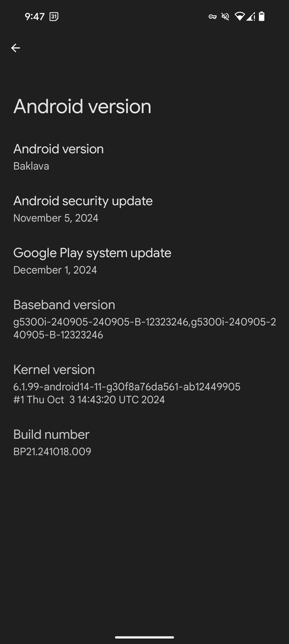Select the Kernel version entry
Image resolution: width=289 pixels, height=644 pixels.
point(144,384)
